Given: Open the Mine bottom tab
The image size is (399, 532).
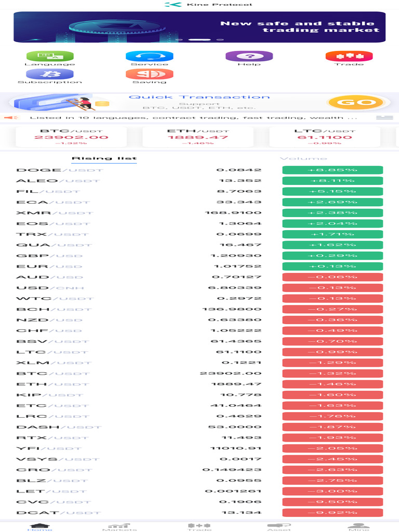Looking at the screenshot, I should point(358,527).
